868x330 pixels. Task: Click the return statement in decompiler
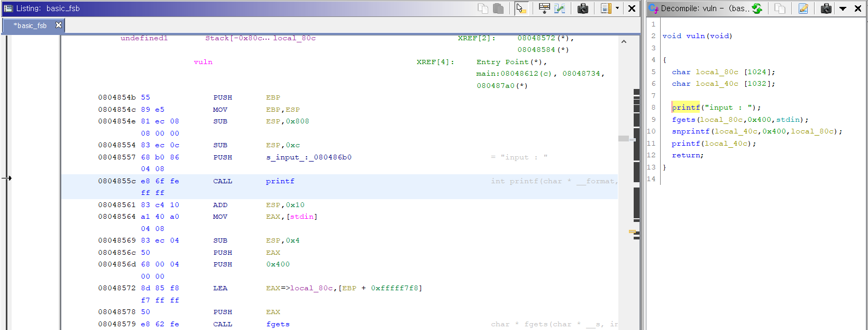pos(688,155)
